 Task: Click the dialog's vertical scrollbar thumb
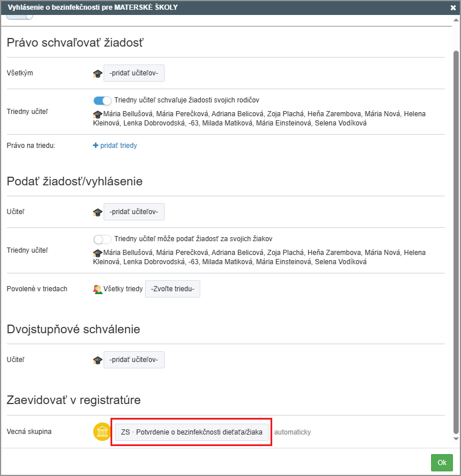click(456, 230)
